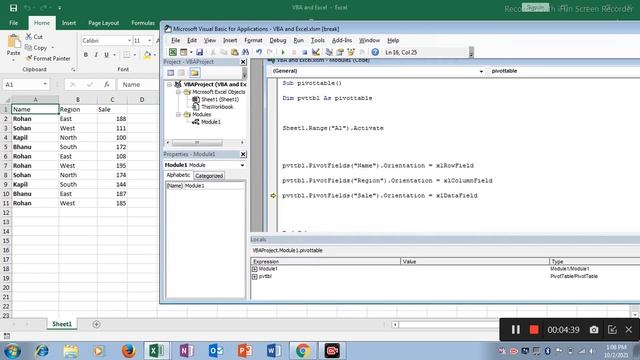Click Reset stop icon in VBA toolbar
Viewport: 640px width, 360px height.
point(304,52)
